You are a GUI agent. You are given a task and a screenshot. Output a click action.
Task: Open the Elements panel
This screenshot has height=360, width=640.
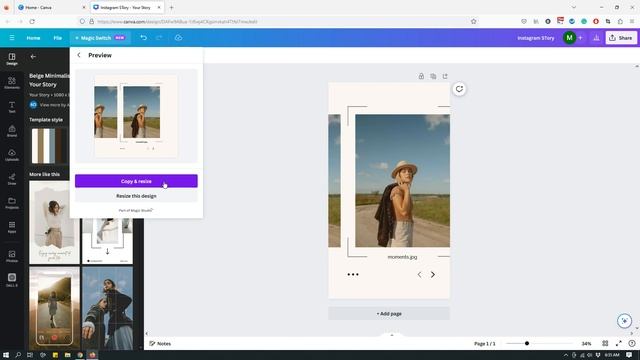(x=12, y=83)
